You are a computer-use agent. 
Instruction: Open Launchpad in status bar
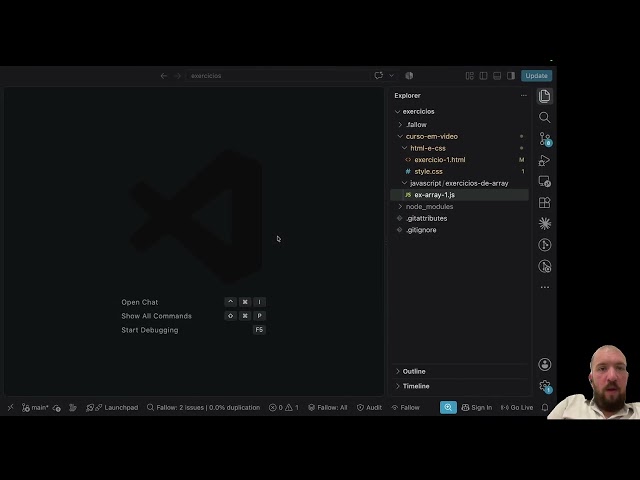coord(112,407)
